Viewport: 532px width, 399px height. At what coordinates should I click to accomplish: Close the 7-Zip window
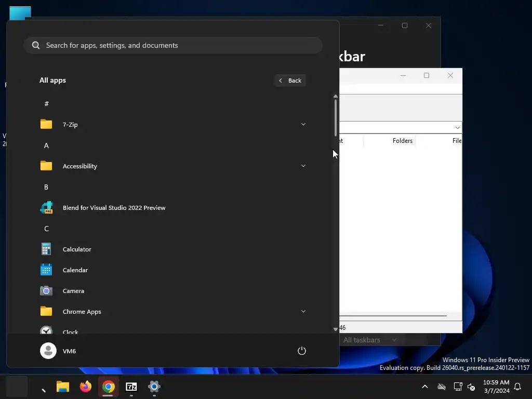tap(450, 75)
